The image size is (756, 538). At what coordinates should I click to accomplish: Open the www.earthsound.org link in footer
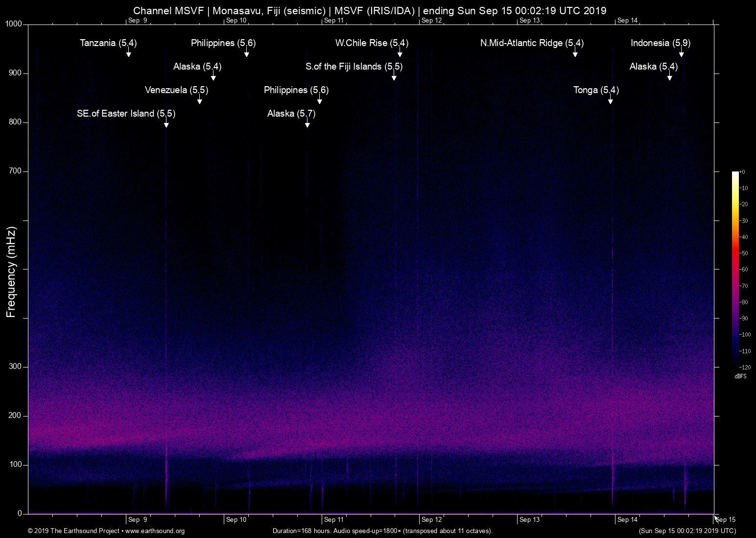pyautogui.click(x=155, y=531)
